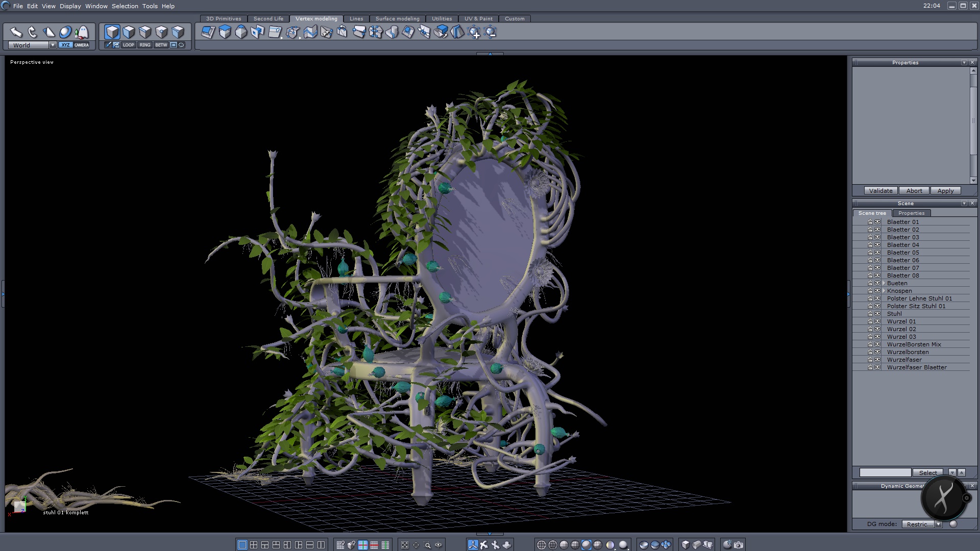Viewport: 980px width, 551px height.
Task: Toggle lock on Blaetter 01
Action: pos(870,222)
